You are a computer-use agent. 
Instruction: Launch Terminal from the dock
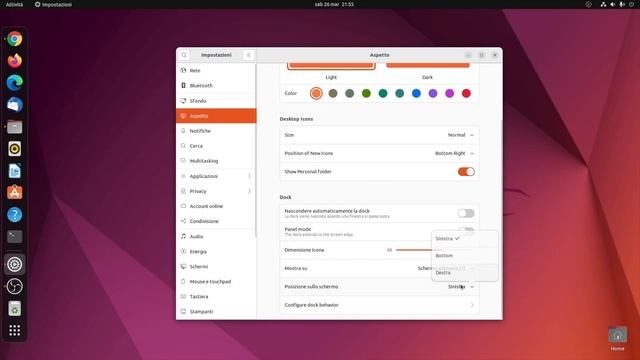click(x=15, y=237)
